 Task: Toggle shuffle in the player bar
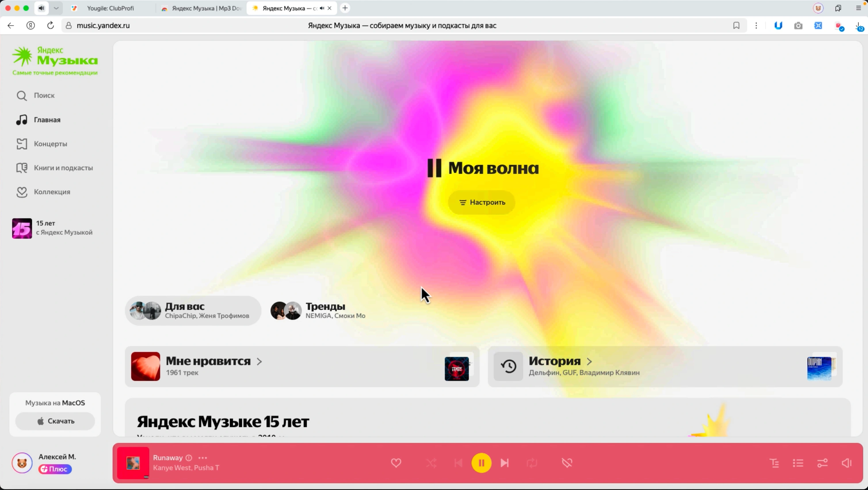pyautogui.click(x=431, y=463)
